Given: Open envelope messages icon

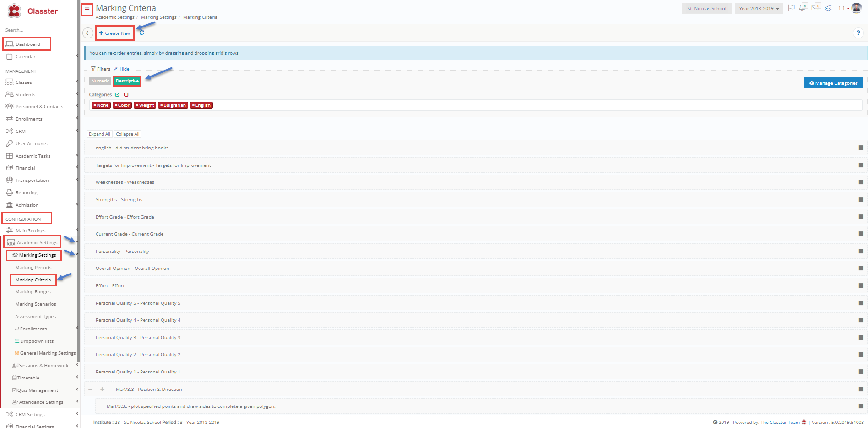Looking at the screenshot, I should pyautogui.click(x=815, y=8).
